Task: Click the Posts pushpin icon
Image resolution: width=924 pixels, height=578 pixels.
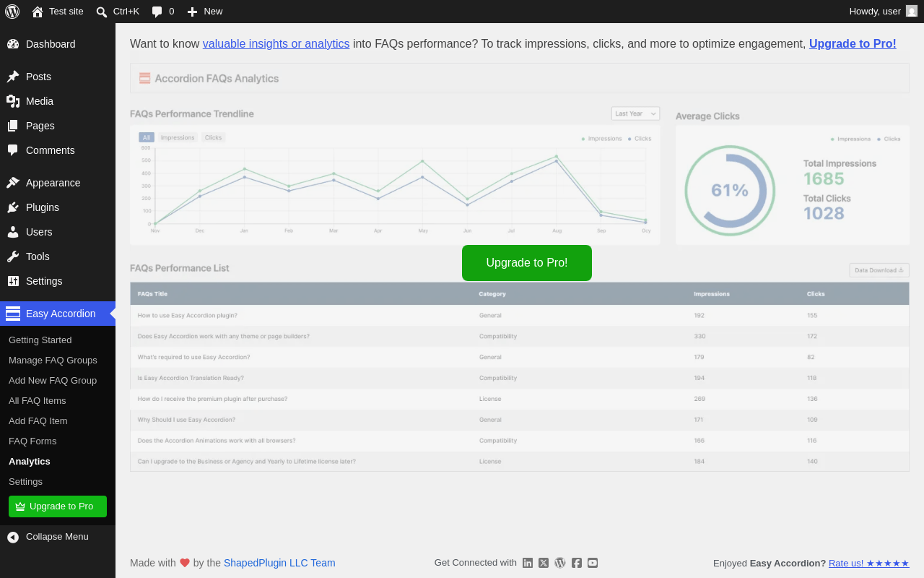Action: click(x=13, y=77)
